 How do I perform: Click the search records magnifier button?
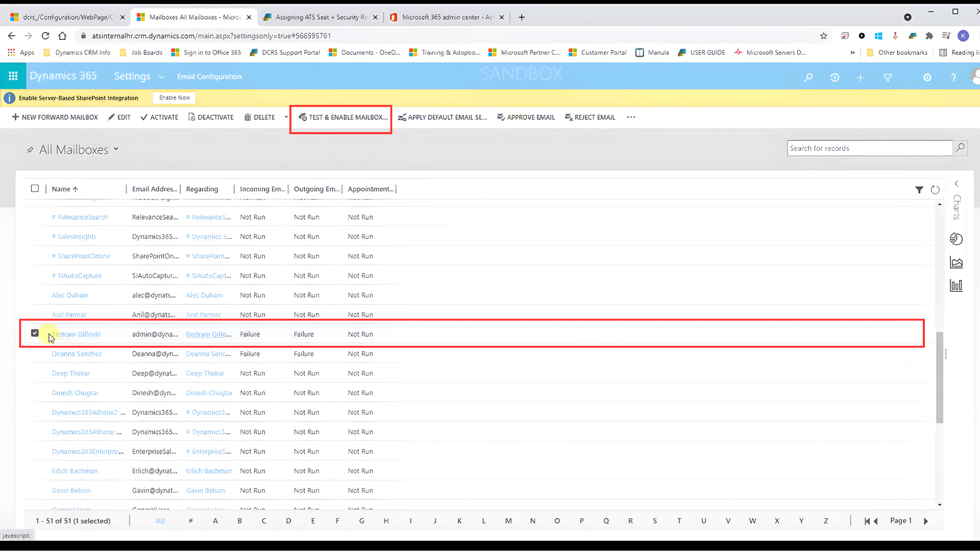click(x=960, y=148)
